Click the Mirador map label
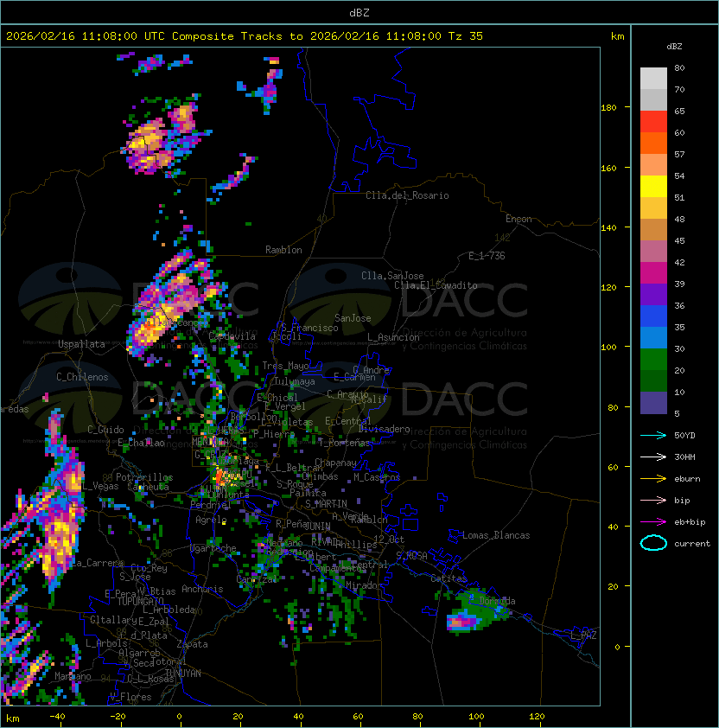This screenshot has height=728, width=719. click(364, 585)
